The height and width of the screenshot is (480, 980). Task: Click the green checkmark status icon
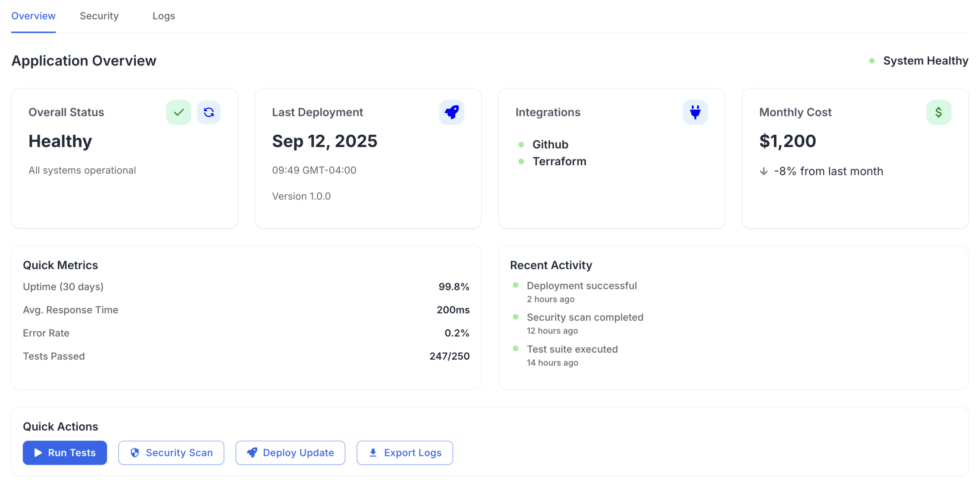(178, 112)
